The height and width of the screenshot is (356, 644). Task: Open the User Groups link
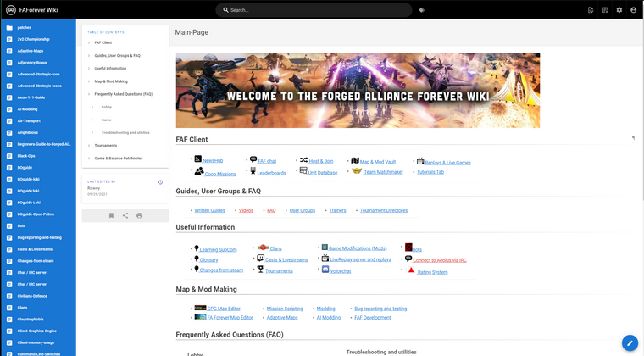(303, 210)
